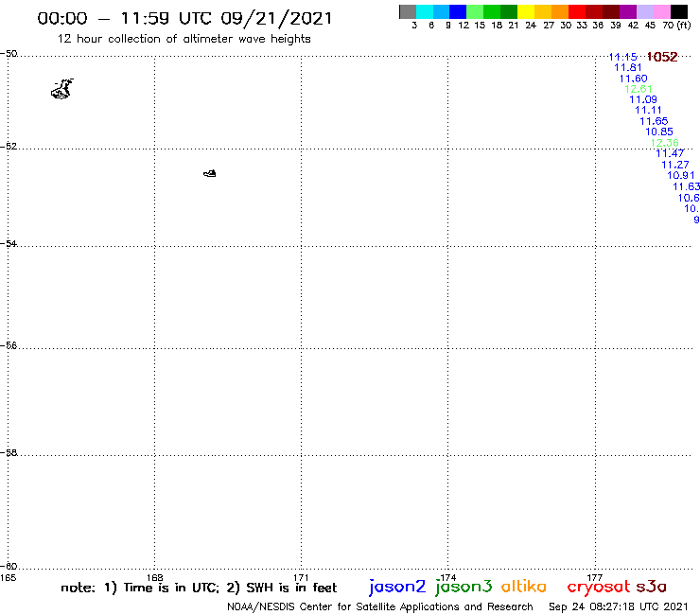The height and width of the screenshot is (615, 700).
Task: Click the wave height value 10.85
Action: (x=659, y=132)
